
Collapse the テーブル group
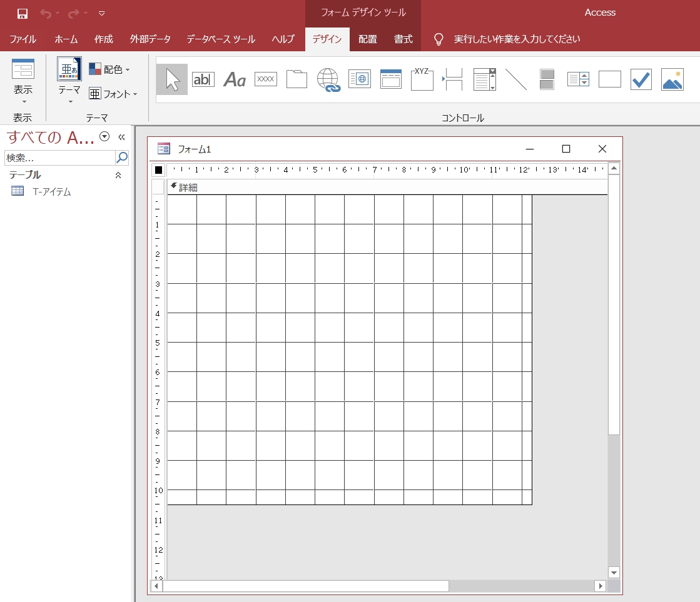point(118,175)
